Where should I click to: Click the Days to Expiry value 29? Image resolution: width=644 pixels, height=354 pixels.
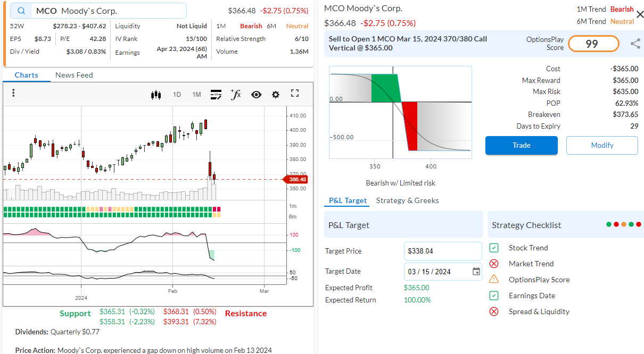[634, 126]
